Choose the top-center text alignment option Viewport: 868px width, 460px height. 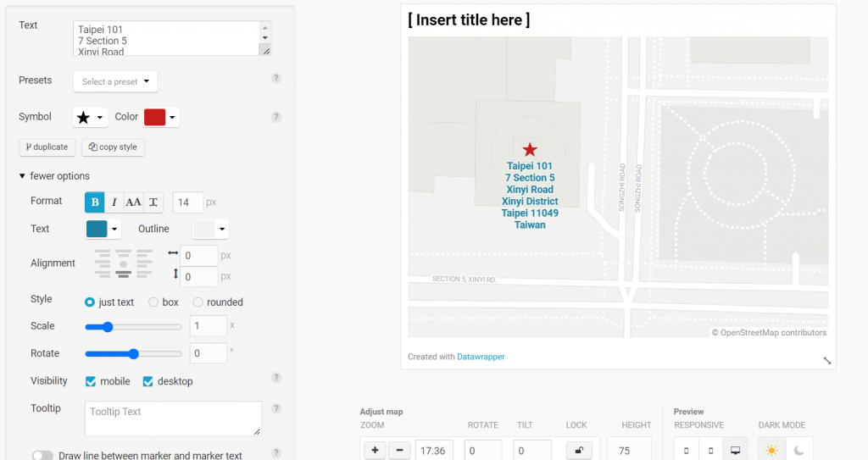[124, 253]
